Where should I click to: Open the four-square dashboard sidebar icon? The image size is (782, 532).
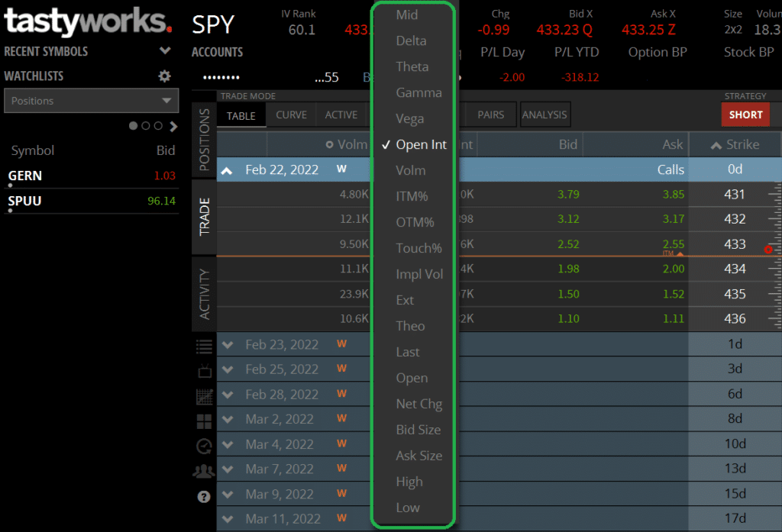click(204, 422)
